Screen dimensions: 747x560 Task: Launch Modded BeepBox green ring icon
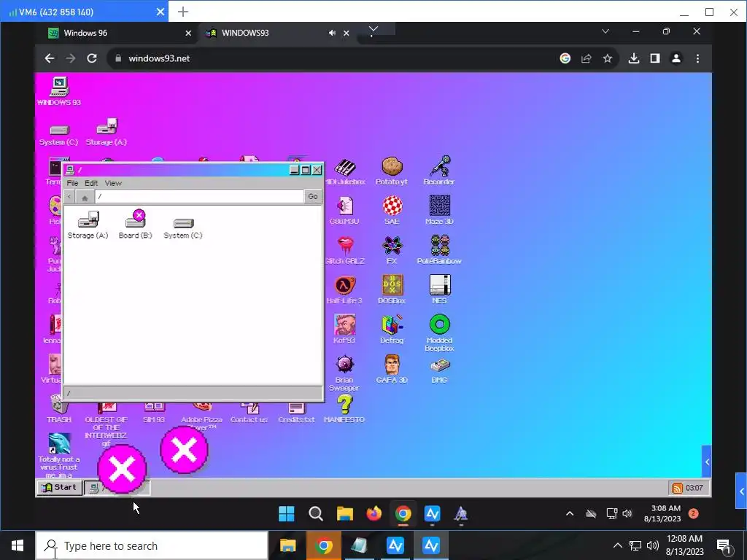[x=439, y=332]
